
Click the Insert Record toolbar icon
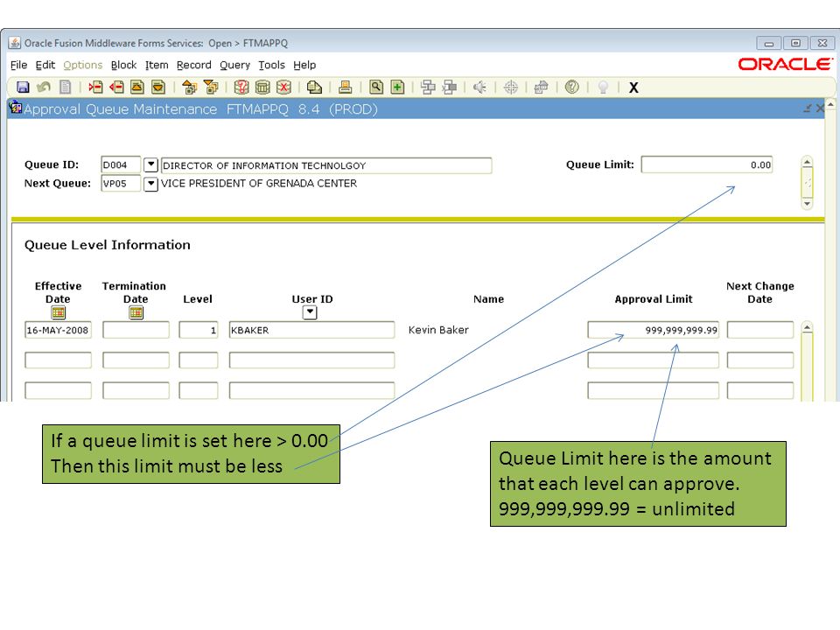95,87
